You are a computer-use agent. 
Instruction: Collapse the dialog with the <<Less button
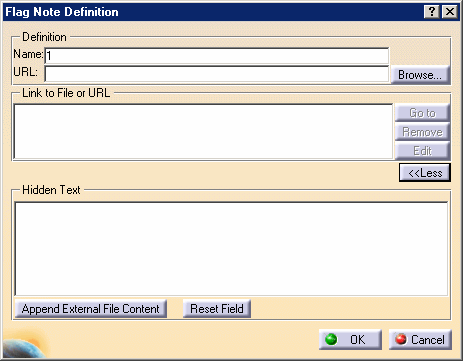coord(425,173)
